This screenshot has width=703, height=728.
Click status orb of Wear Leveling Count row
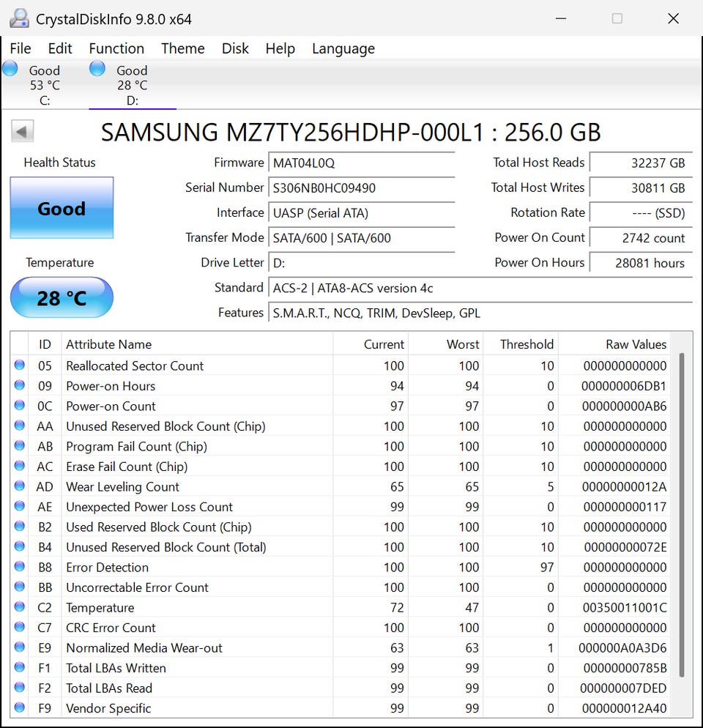pyautogui.click(x=20, y=486)
